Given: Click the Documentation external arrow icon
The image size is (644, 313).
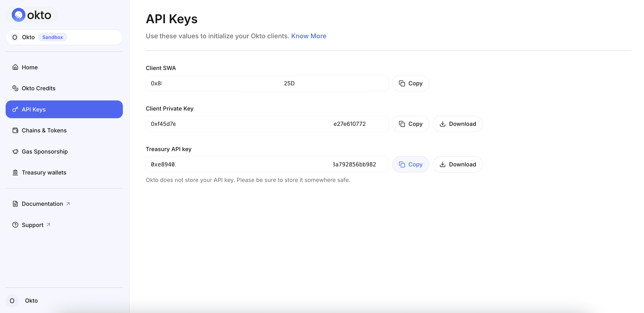Looking at the screenshot, I should click(x=68, y=204).
